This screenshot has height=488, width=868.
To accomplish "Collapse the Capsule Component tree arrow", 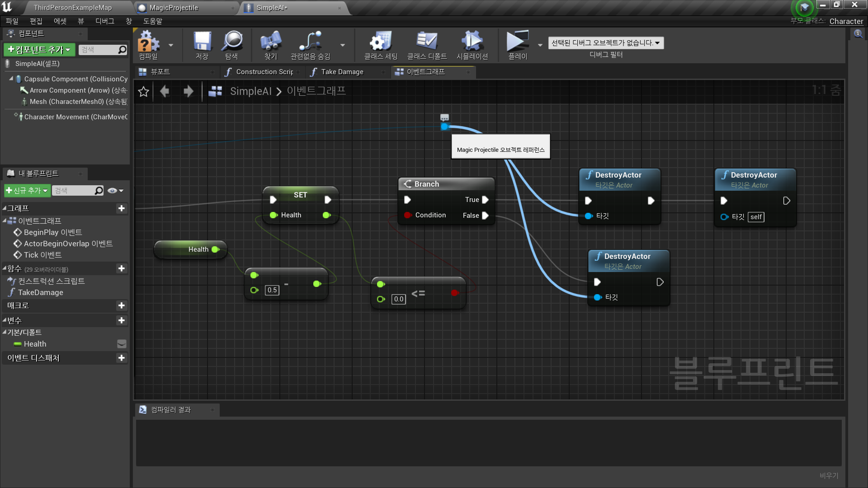I will coord(11,79).
